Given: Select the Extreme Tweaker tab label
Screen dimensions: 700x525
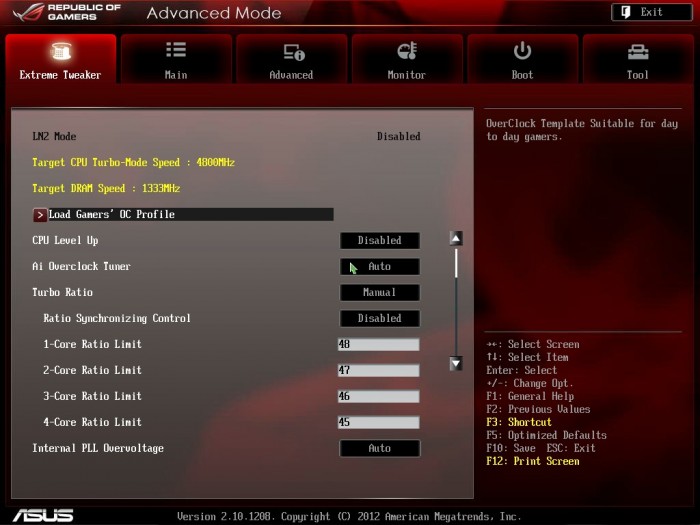Looking at the screenshot, I should pos(60,75).
